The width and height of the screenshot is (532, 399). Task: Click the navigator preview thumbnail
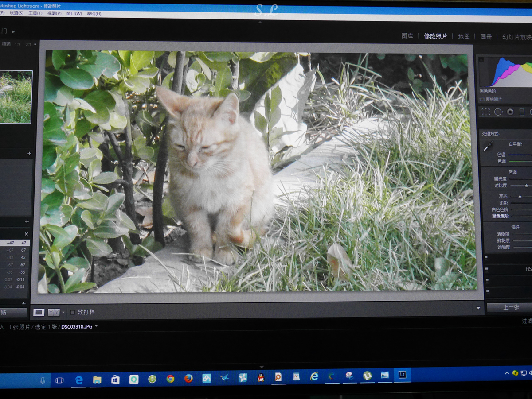coord(16,97)
